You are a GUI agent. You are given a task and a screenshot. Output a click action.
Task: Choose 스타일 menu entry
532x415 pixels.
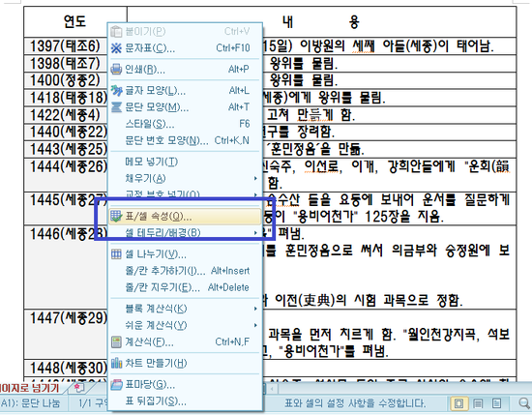coord(185,124)
